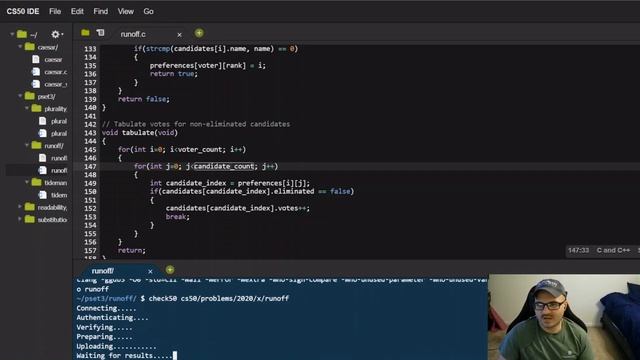Open the File menu
The image size is (640, 360).
click(55, 11)
